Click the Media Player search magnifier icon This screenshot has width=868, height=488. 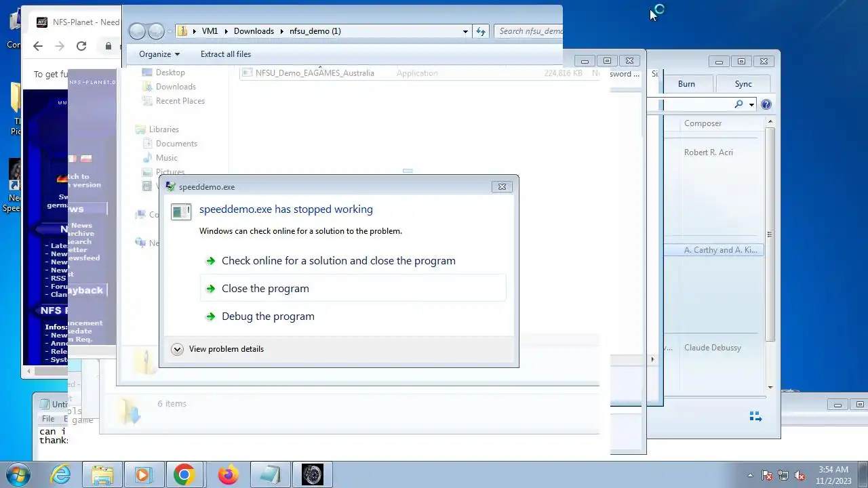tap(738, 104)
